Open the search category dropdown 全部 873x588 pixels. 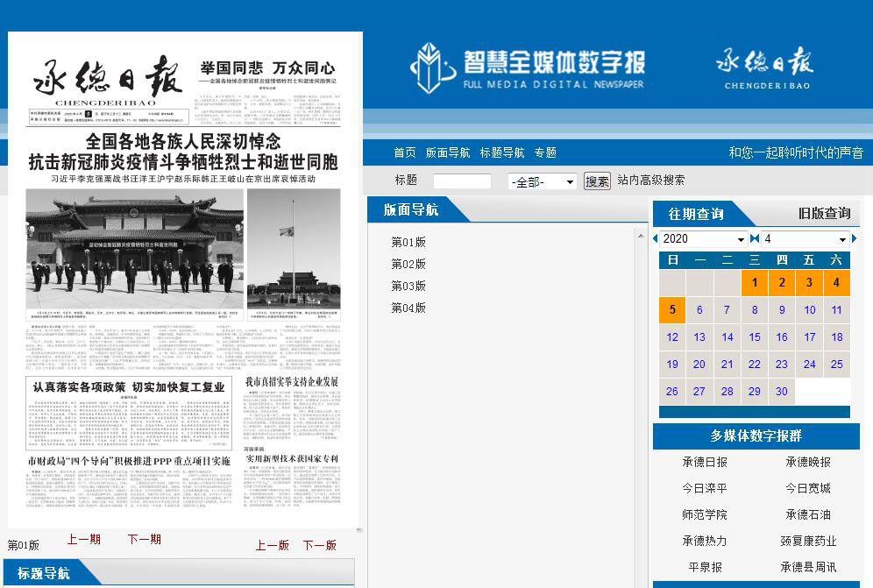[543, 181]
